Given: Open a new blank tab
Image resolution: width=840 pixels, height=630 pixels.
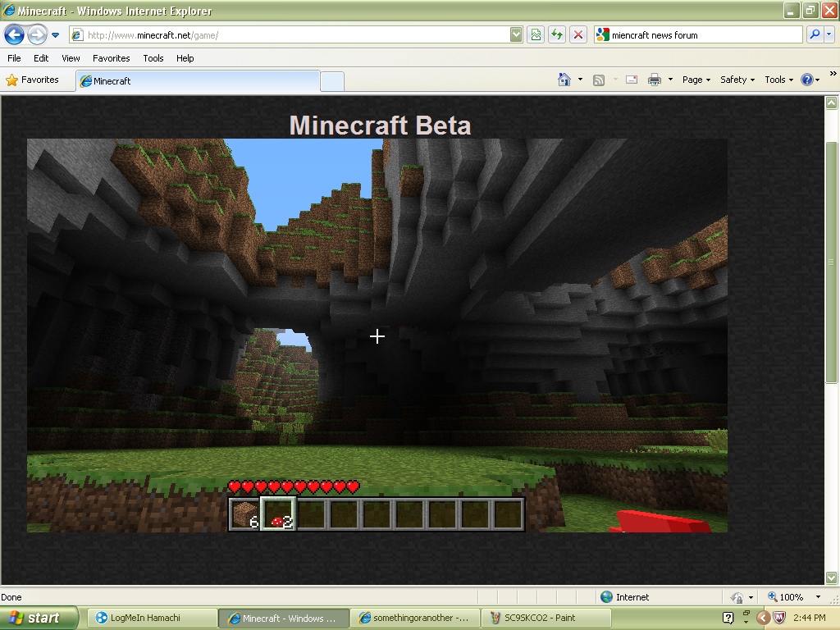Looking at the screenshot, I should point(332,81).
